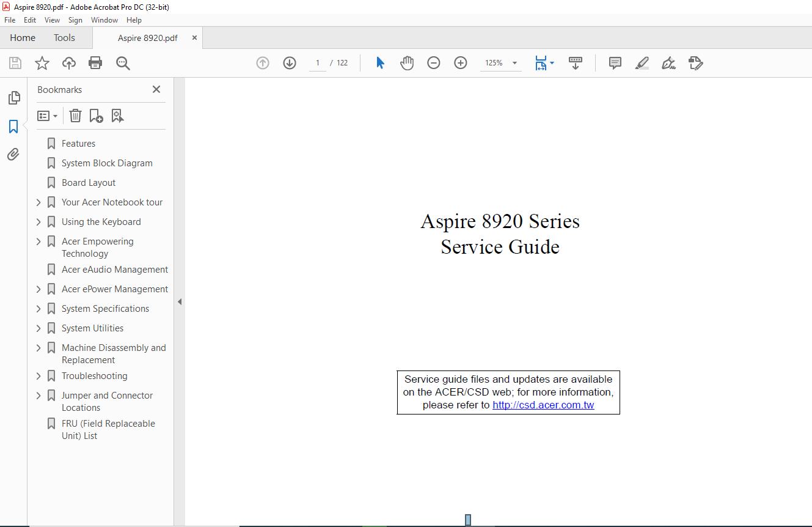The height and width of the screenshot is (527, 812).
Task: Expand Your Acer Notebook tour bookmark
Action: click(38, 202)
